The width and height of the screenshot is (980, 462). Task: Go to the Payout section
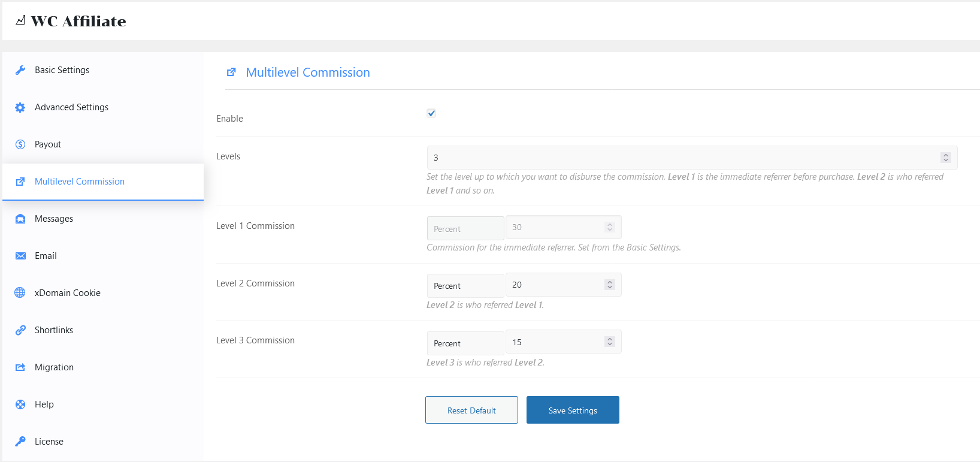[103, 144]
